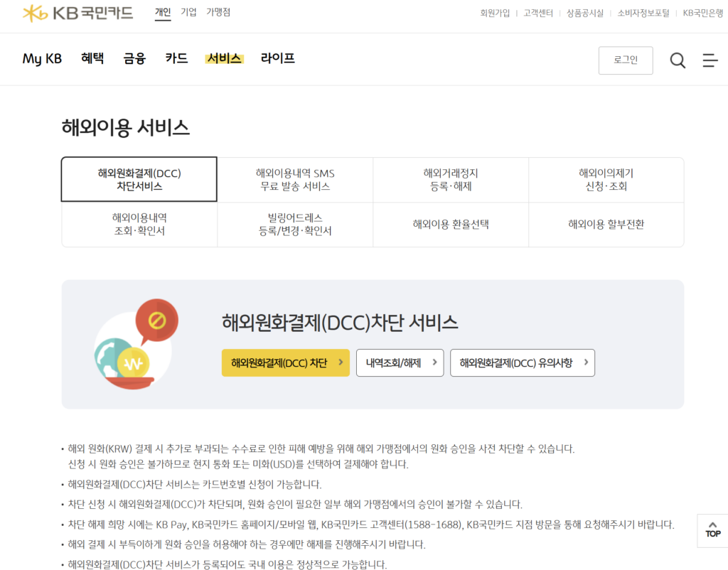Select the 개인 top tab
728x570 pixels.
163,13
